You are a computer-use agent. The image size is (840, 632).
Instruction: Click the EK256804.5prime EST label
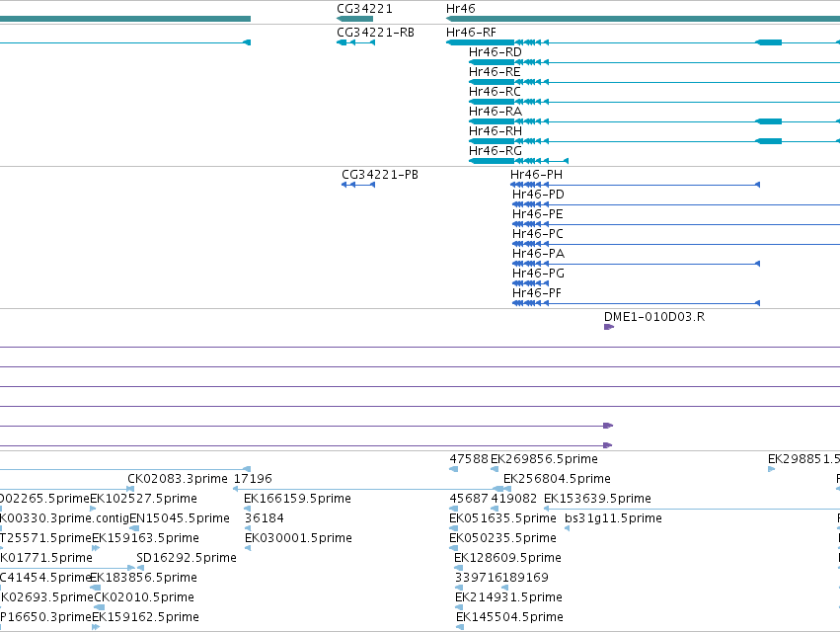[x=557, y=479]
